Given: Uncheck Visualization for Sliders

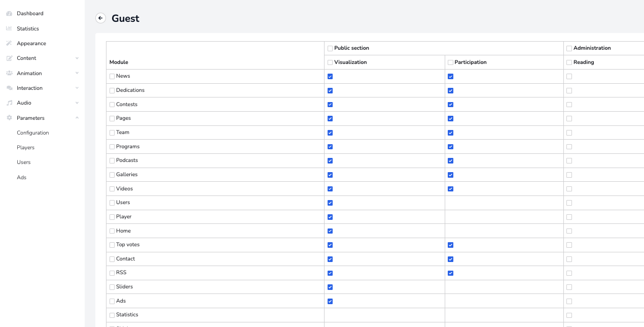Looking at the screenshot, I should click(x=330, y=287).
